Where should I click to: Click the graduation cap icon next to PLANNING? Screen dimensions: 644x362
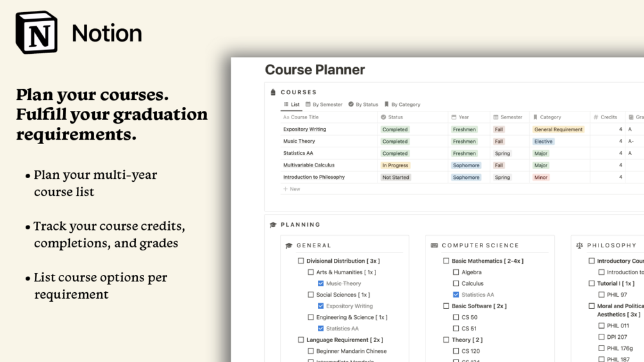[273, 224]
